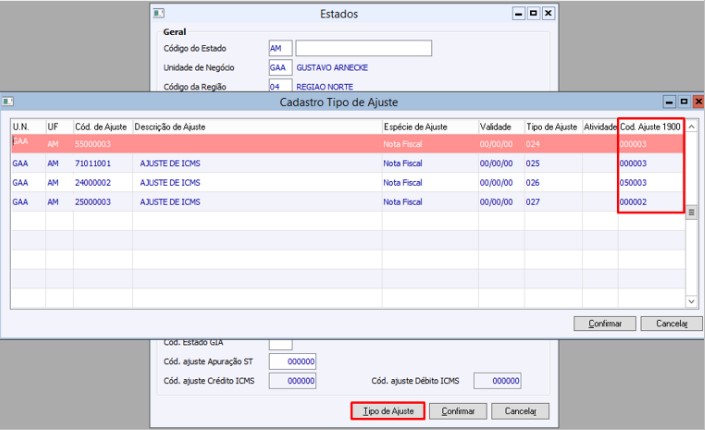Viewport: 705px width, 430px height.
Task: Click Cod. Ajuste 1900 value 000002
Action: pos(633,202)
